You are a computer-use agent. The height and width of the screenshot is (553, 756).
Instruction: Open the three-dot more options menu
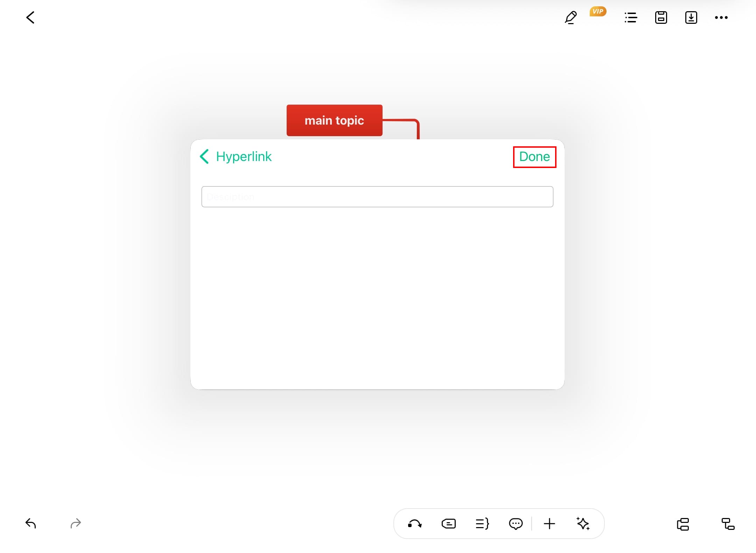[x=721, y=17]
